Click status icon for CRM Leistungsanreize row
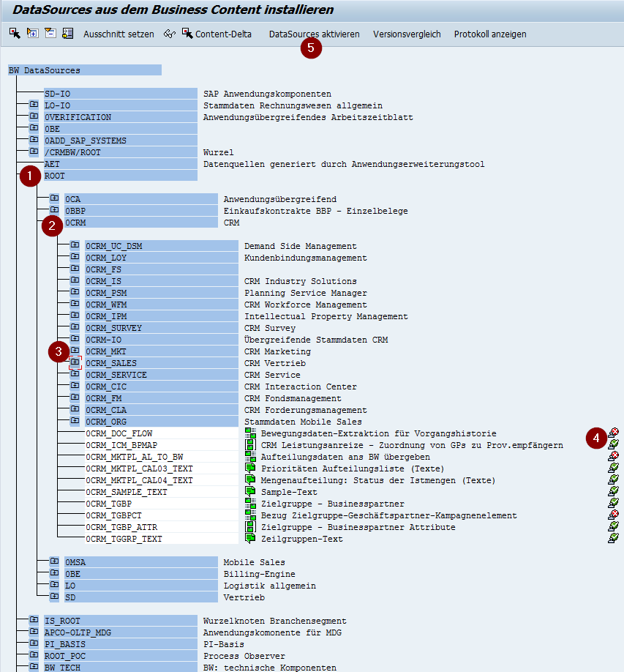Viewport: 624px width, 672px height. tap(613, 444)
